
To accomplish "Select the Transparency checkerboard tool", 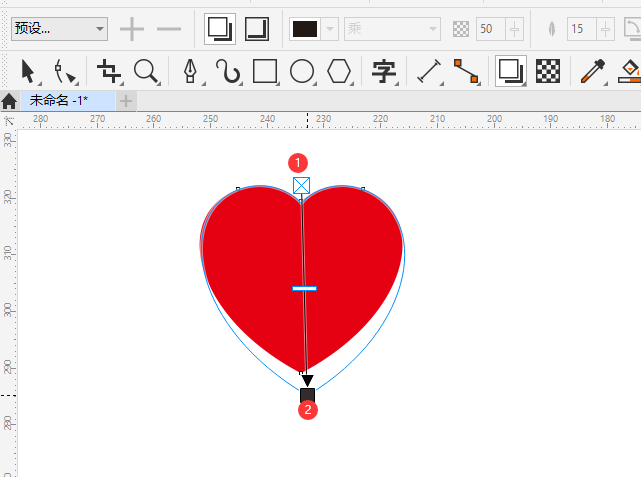I will (x=548, y=71).
